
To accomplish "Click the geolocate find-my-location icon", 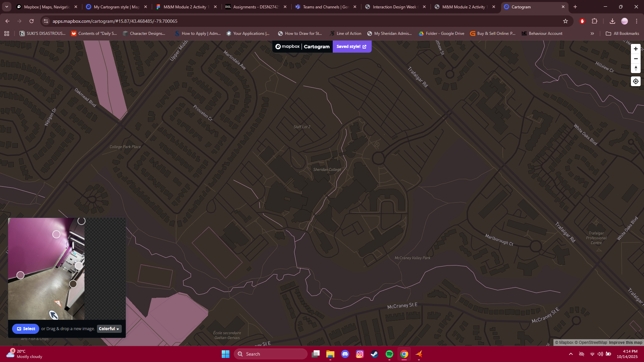I will pyautogui.click(x=636, y=81).
